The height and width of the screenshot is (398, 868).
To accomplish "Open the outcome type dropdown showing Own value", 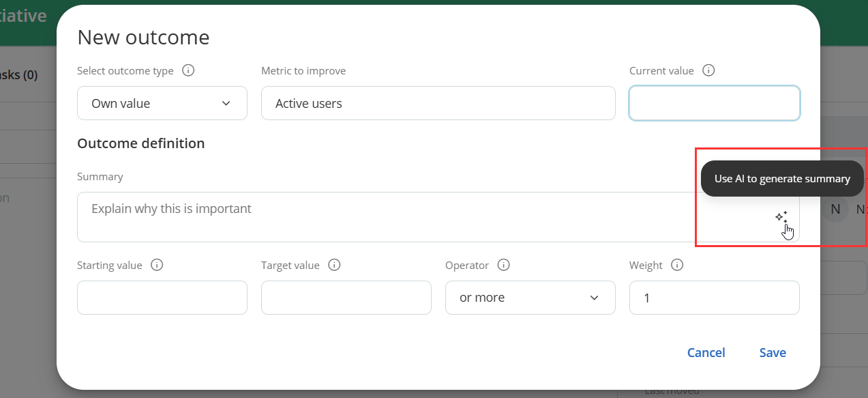I will 162,103.
